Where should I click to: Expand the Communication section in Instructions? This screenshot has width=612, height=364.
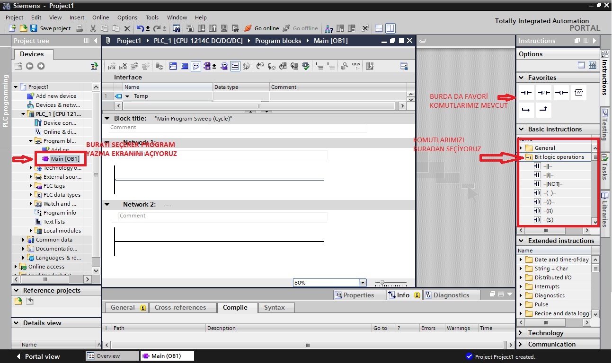522,344
